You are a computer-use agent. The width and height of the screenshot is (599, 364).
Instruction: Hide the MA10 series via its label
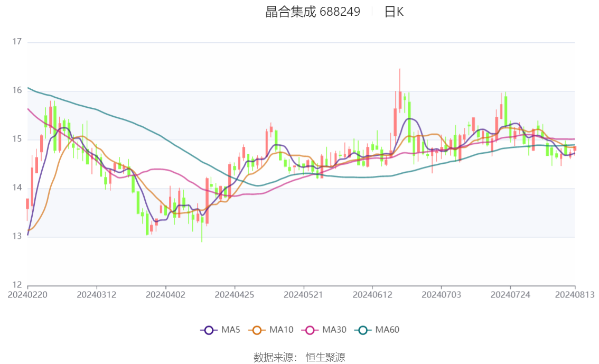281,330
